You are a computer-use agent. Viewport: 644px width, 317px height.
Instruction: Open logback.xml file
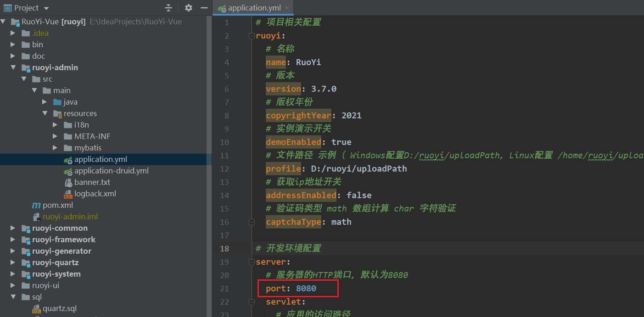click(95, 194)
